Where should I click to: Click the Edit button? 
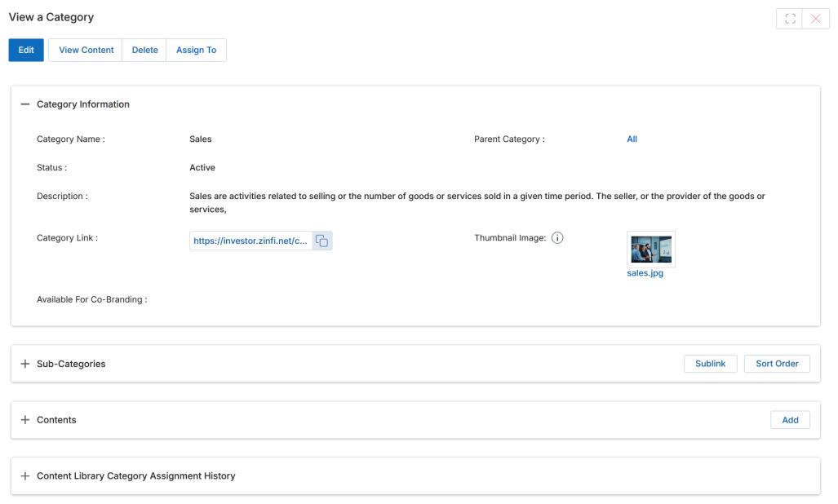click(x=26, y=51)
